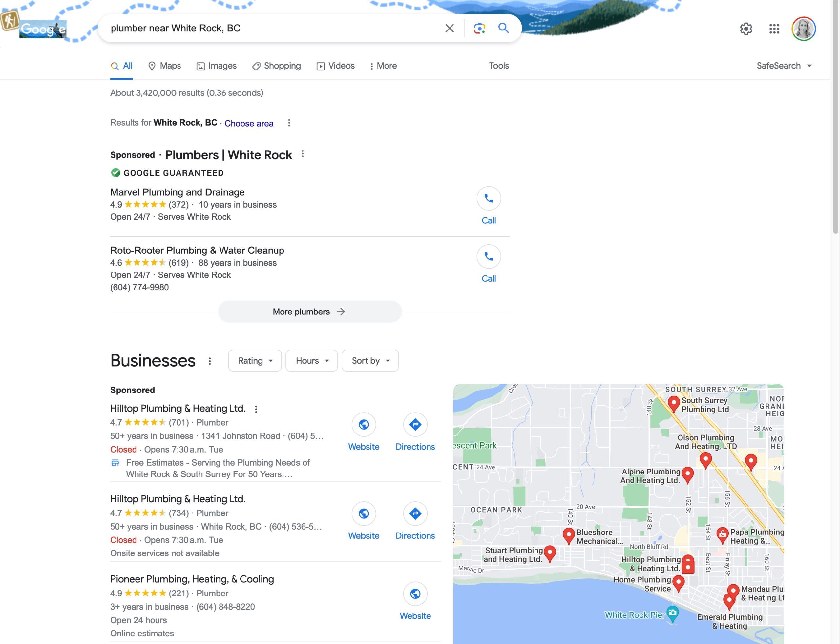Click the Google Apps grid icon

coord(774,29)
